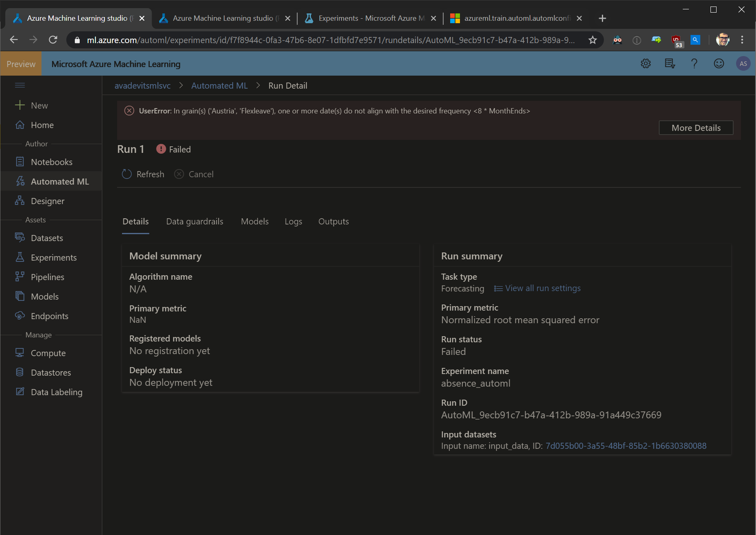Open the Models icon in sidebar
This screenshot has height=535, width=756.
[x=20, y=296]
